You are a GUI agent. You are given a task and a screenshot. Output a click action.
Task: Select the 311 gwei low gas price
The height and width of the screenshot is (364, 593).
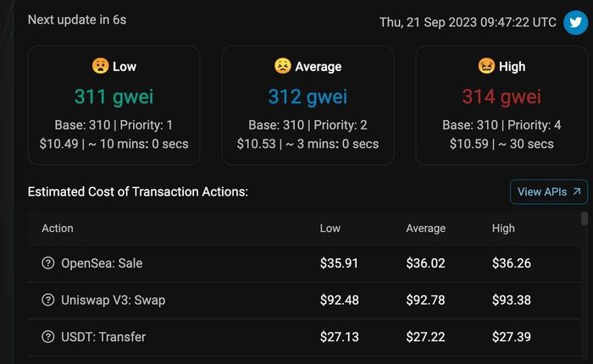[x=114, y=97]
